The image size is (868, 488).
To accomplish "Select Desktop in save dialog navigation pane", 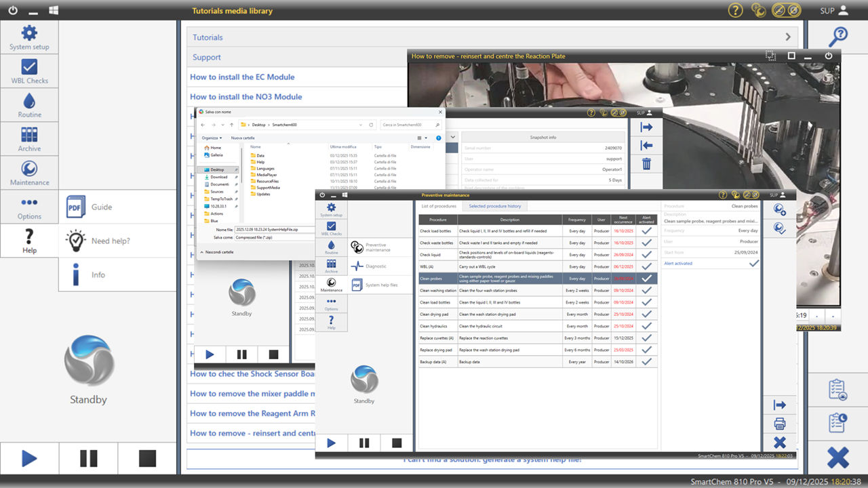I will (218, 169).
